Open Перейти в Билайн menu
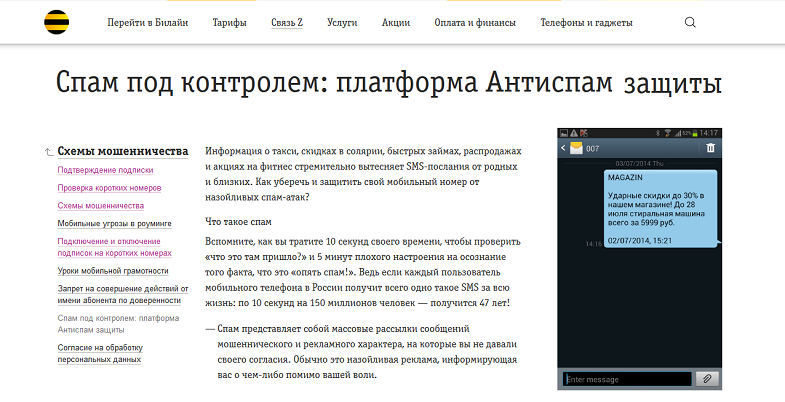 click(148, 23)
